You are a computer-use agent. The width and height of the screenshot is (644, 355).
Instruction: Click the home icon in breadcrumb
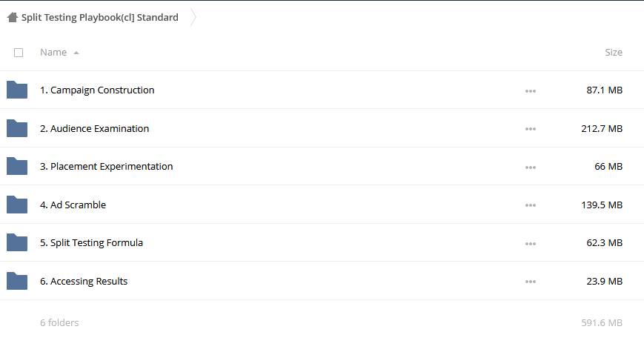(13, 17)
